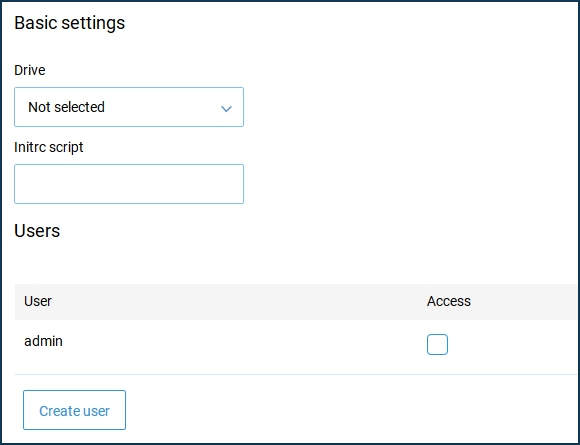Select the 'Not selected' text in Drive box
Screen dimensions: 580x445
pos(66,107)
